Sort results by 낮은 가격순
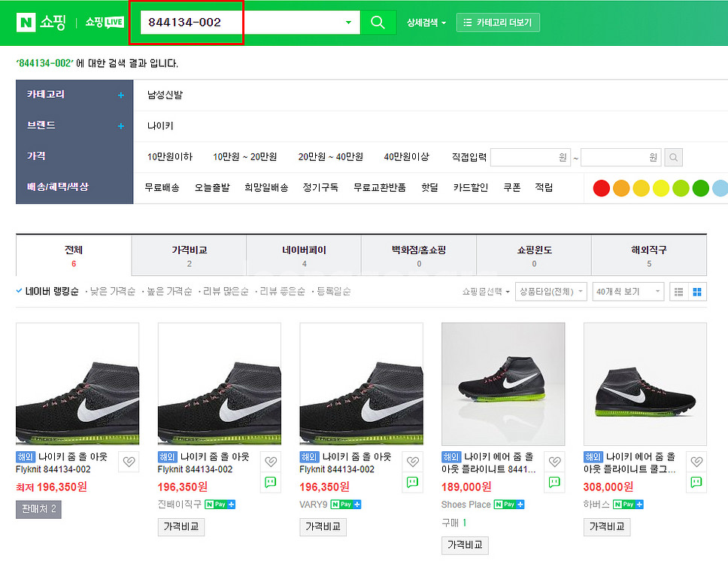This screenshot has height=564, width=728. [113, 291]
